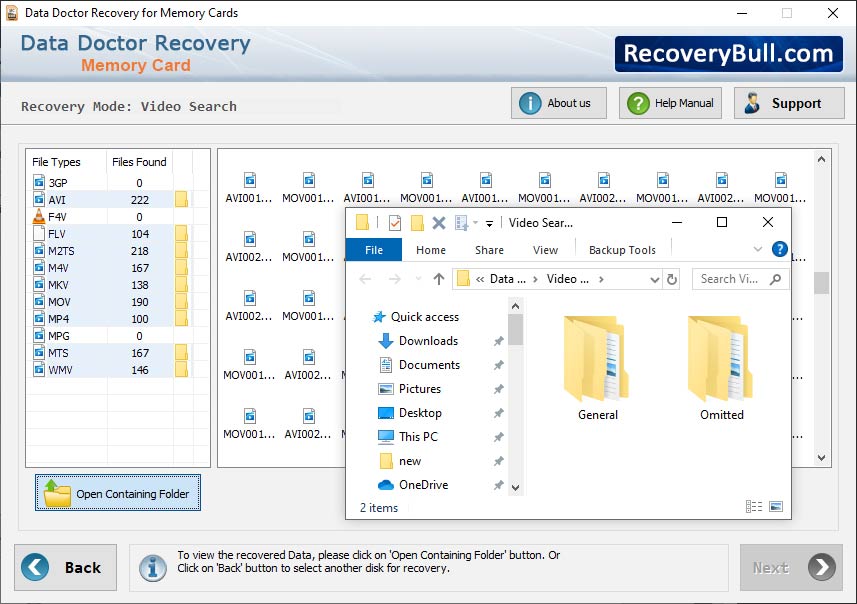The height and width of the screenshot is (604, 857).
Task: Click Explorer forward arrow
Action: click(395, 279)
